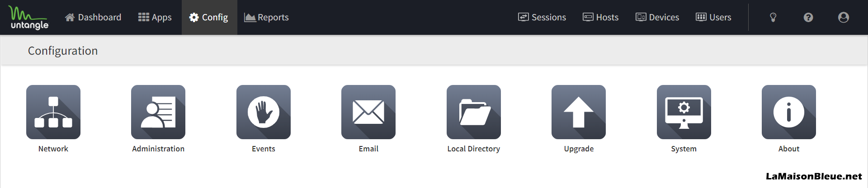Open the System monitor icon

point(684,112)
